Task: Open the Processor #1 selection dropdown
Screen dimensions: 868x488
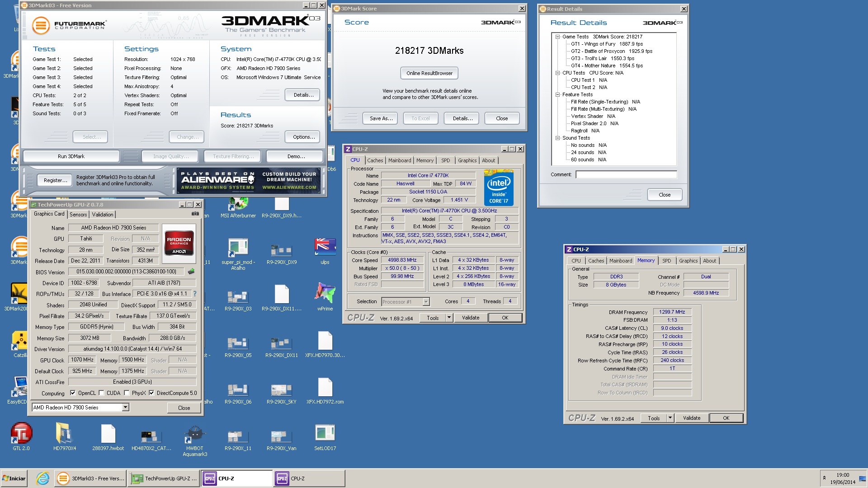Action: pyautogui.click(x=426, y=302)
